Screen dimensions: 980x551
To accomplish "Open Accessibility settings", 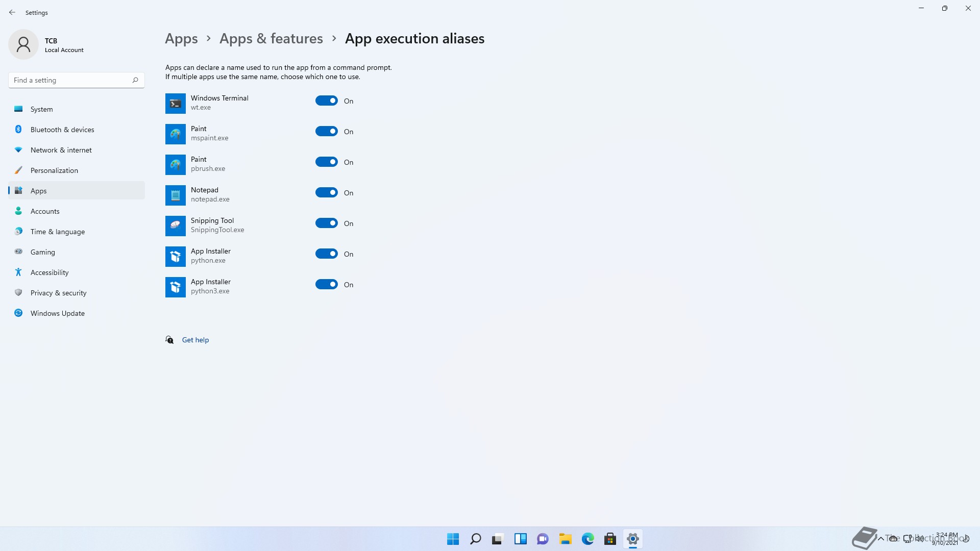I will point(77,272).
